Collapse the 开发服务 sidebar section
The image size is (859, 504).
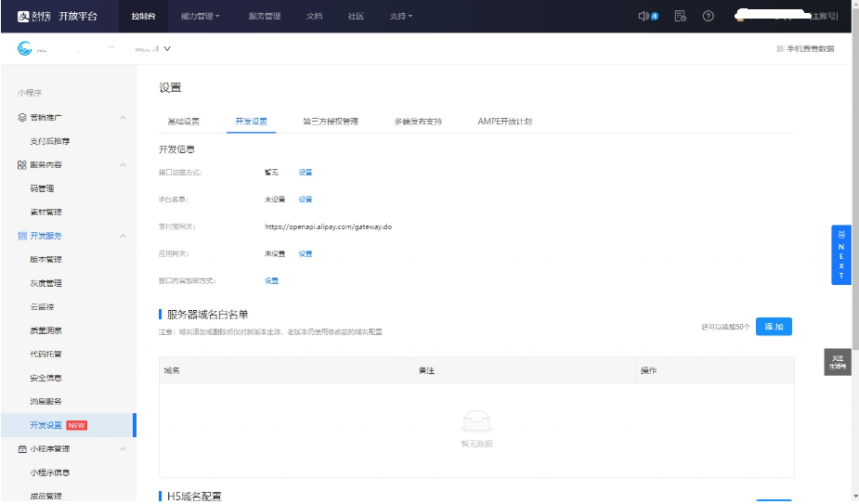coord(123,237)
